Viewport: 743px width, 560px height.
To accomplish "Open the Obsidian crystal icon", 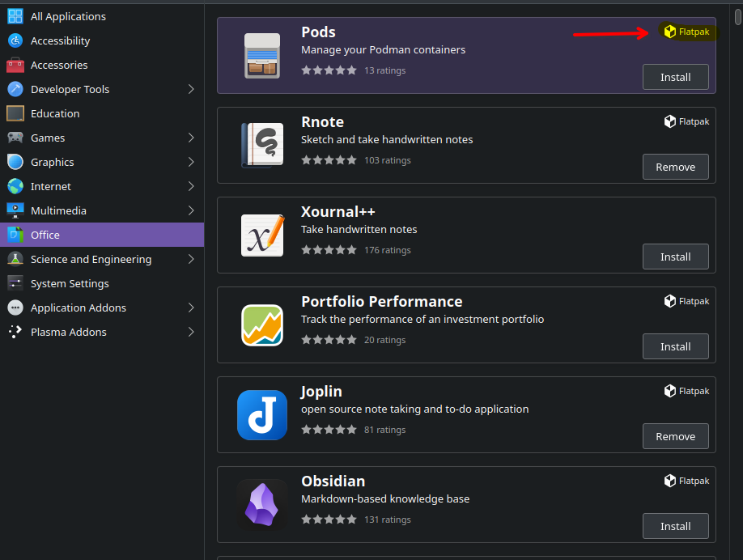I will (x=262, y=505).
